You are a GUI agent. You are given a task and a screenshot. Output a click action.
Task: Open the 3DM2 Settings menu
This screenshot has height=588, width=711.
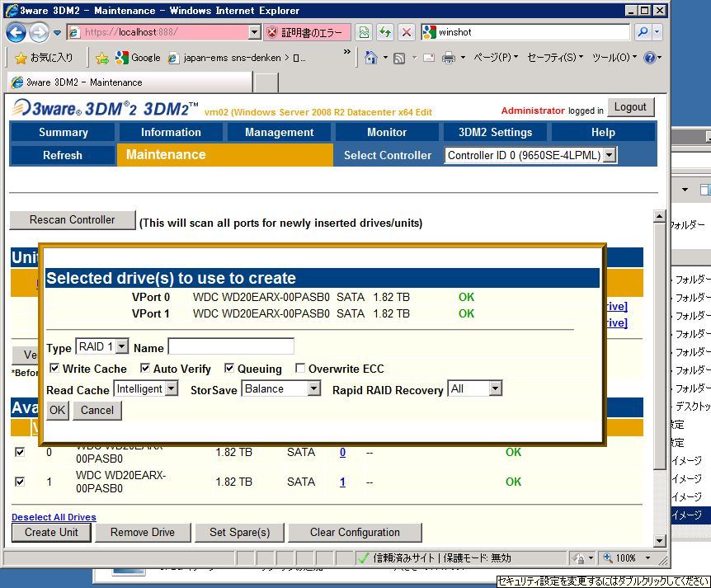[495, 133]
